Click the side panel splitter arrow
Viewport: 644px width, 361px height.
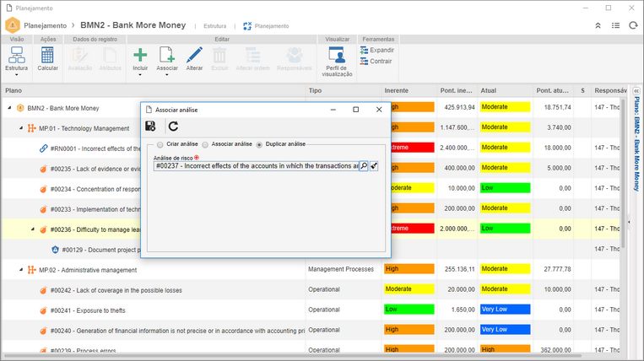point(629,222)
